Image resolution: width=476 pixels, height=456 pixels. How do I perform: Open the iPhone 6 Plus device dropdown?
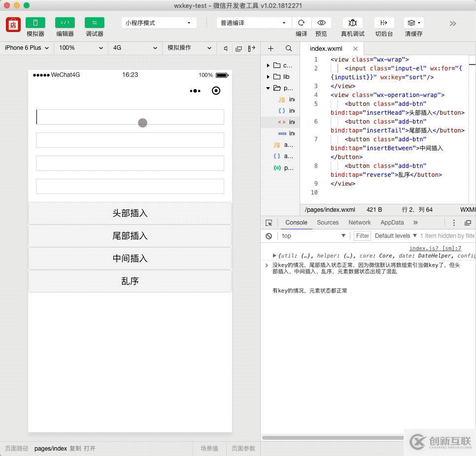coord(27,48)
